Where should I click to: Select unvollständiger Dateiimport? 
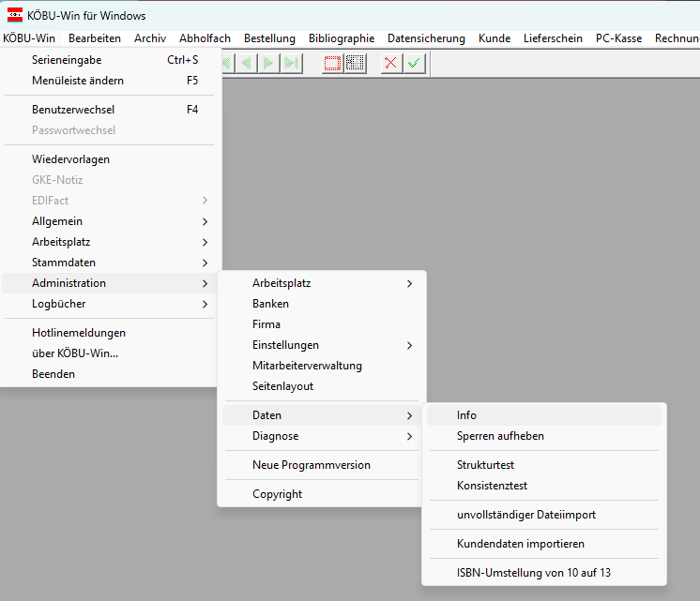(x=544, y=515)
